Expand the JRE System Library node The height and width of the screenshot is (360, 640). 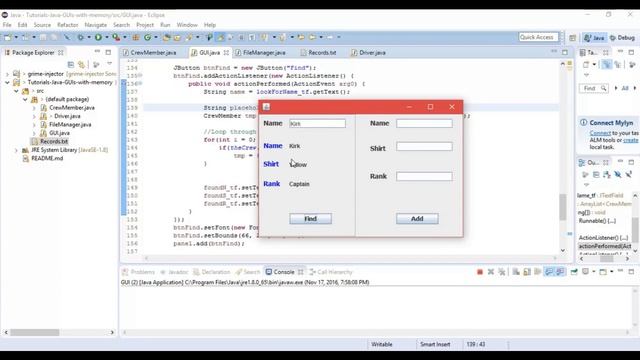(16, 150)
